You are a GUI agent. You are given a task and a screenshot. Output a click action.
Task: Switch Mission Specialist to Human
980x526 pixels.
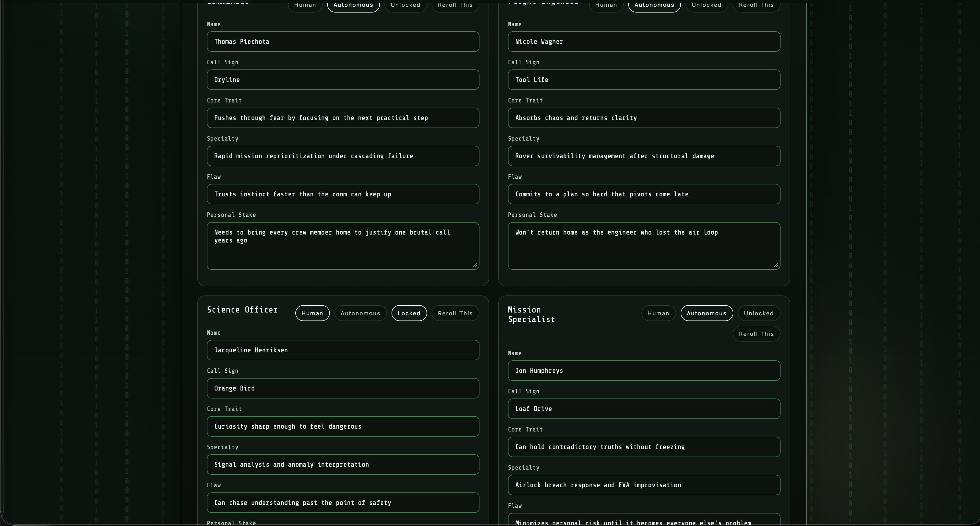point(658,313)
